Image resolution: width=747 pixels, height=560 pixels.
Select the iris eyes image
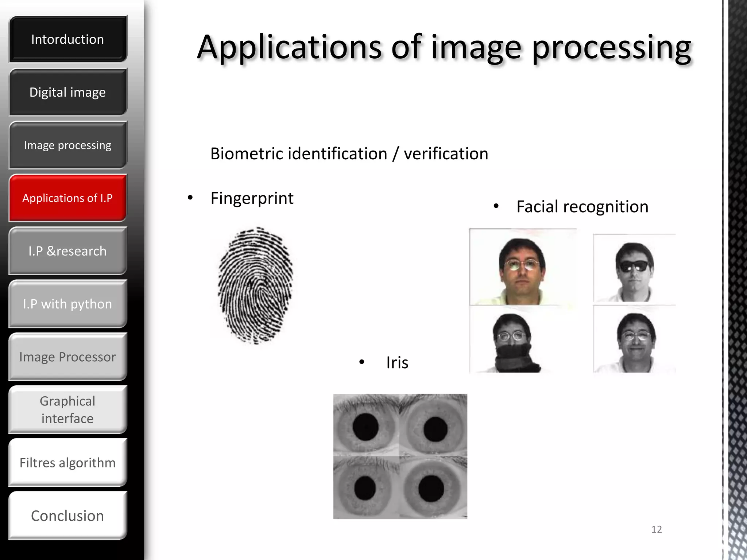[400, 456]
